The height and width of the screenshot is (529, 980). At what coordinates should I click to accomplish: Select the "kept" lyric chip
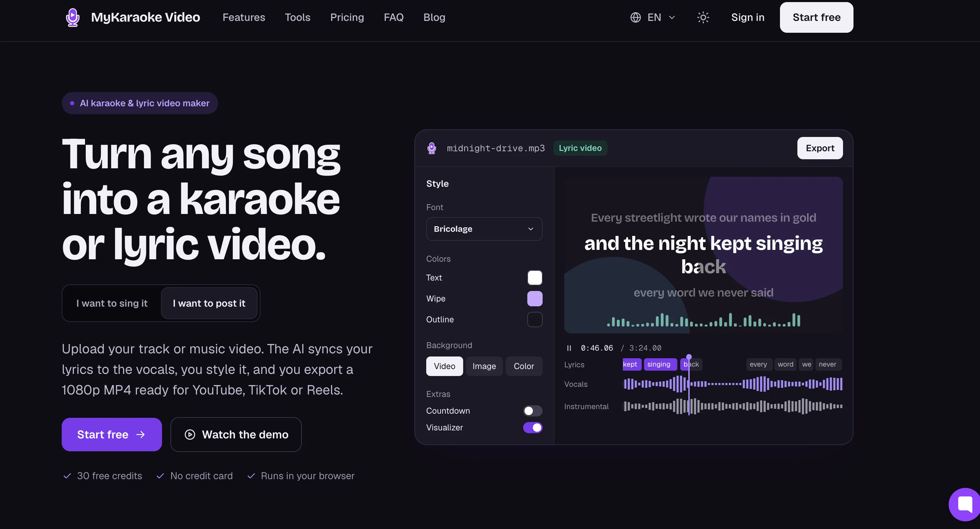[x=632, y=364]
